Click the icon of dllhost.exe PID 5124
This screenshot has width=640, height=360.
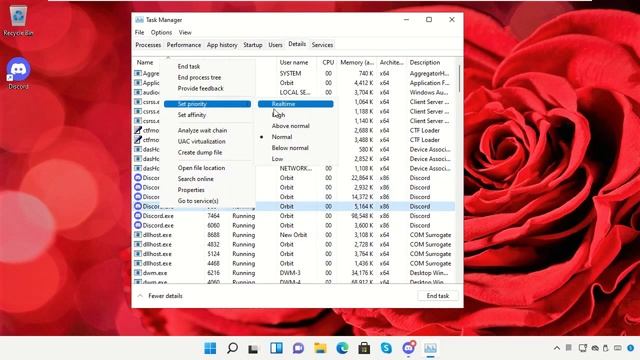click(x=138, y=253)
